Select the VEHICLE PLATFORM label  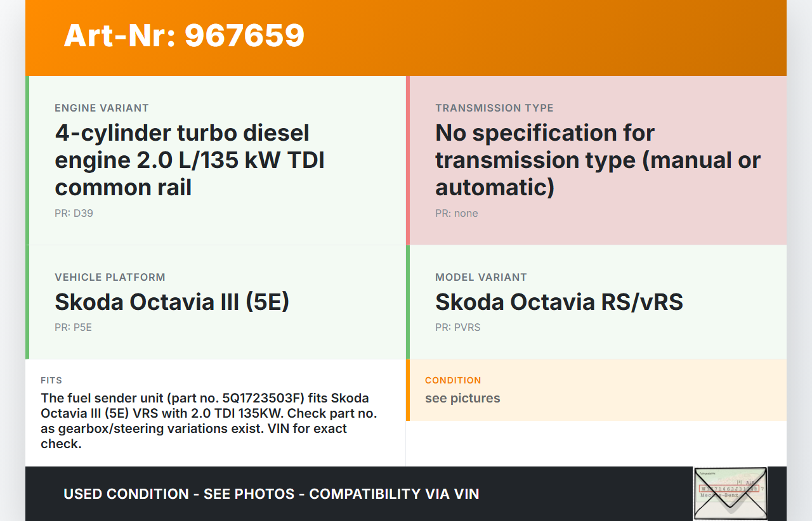pos(110,277)
